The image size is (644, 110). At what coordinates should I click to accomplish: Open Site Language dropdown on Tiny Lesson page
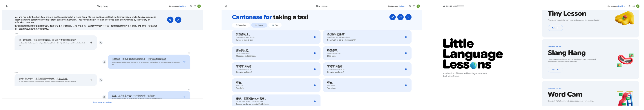[402, 6]
